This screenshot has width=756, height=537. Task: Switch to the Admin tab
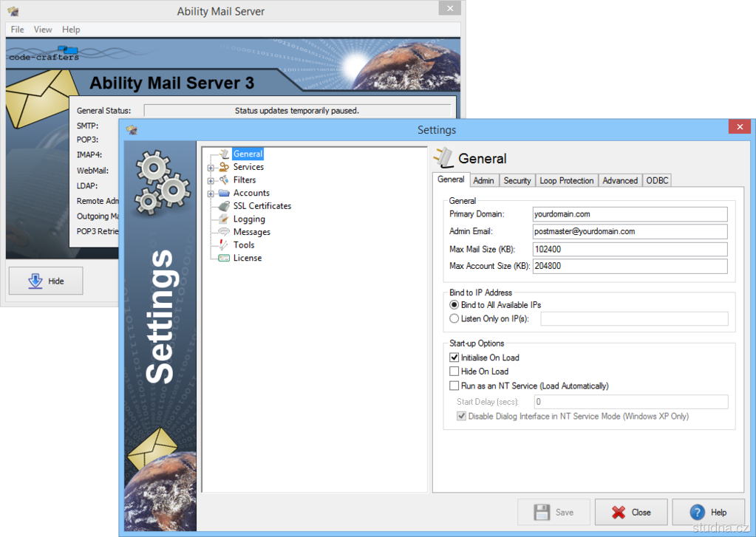[483, 180]
